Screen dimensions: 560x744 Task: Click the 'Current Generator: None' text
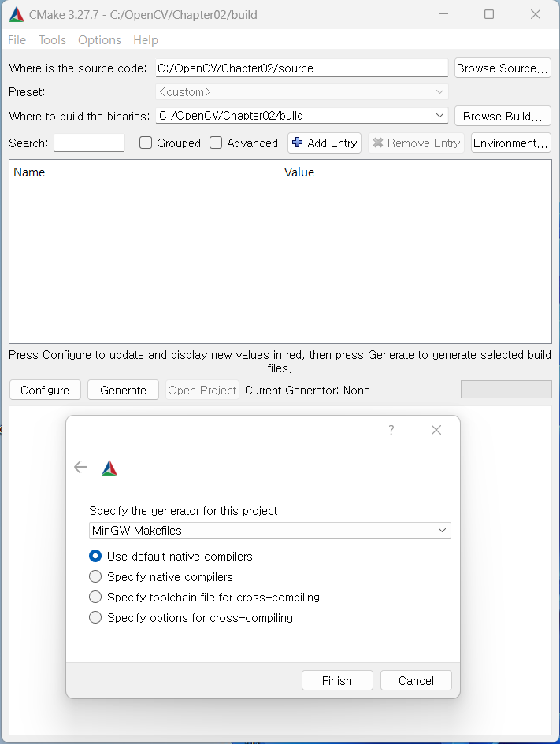pyautogui.click(x=307, y=390)
